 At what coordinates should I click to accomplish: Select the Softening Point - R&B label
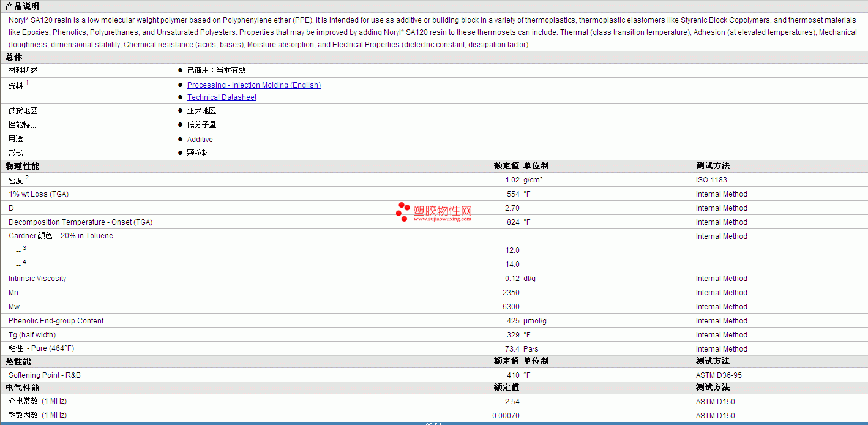pos(45,375)
